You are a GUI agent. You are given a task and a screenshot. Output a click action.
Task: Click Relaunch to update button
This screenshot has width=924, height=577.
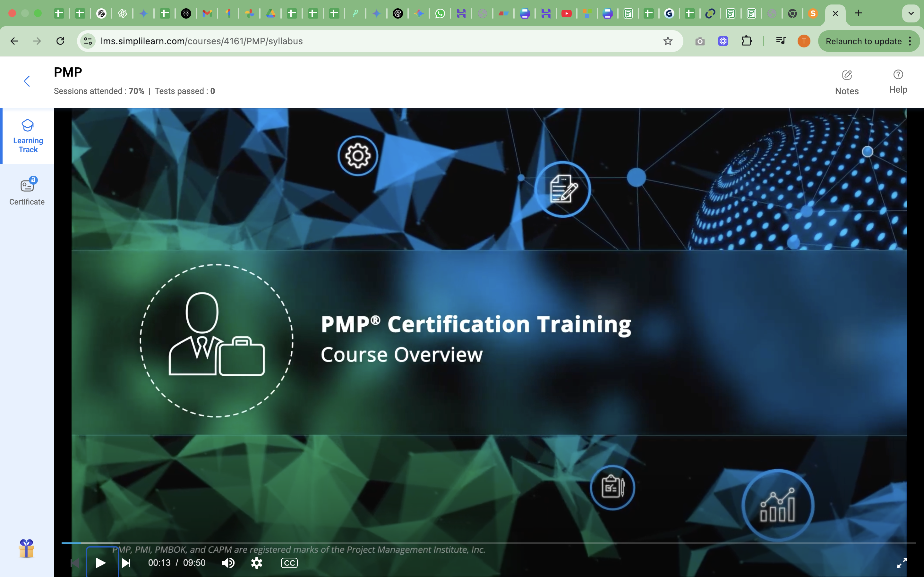coord(863,41)
